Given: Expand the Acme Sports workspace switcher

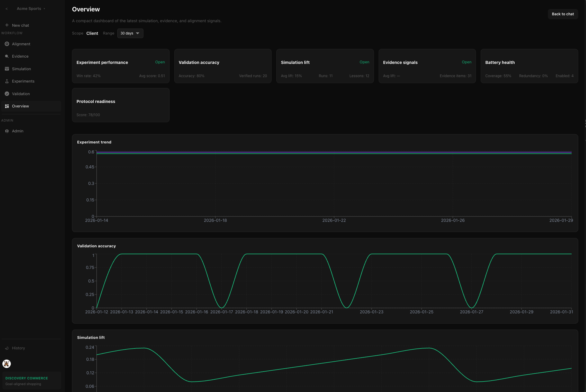Looking at the screenshot, I should pos(31,9).
